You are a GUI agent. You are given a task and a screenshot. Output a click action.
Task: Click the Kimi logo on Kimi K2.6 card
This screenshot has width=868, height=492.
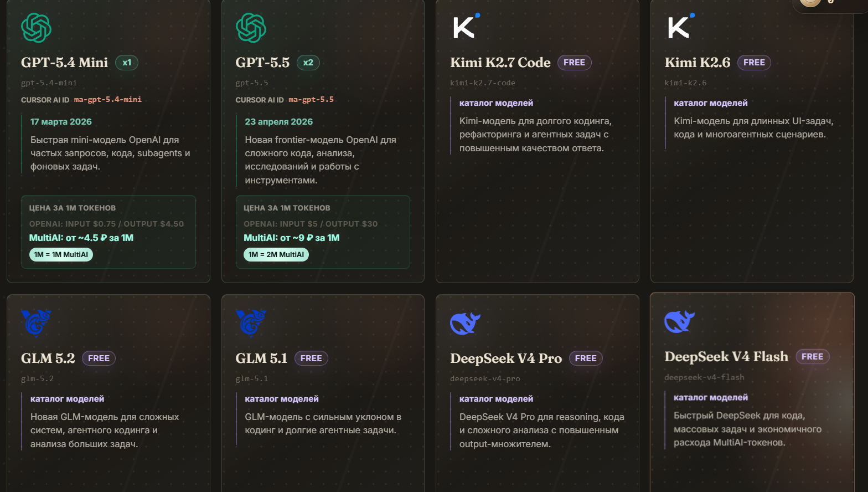[x=681, y=26]
